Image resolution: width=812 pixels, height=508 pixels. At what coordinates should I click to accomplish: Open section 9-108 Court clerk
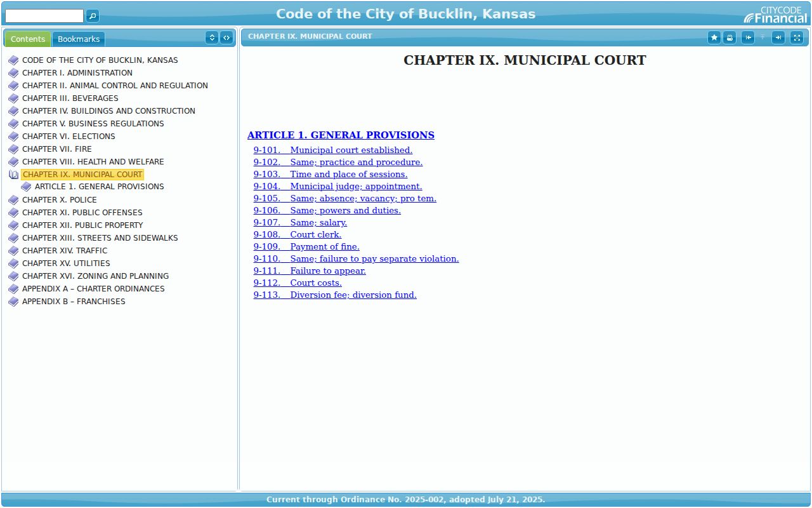click(298, 235)
